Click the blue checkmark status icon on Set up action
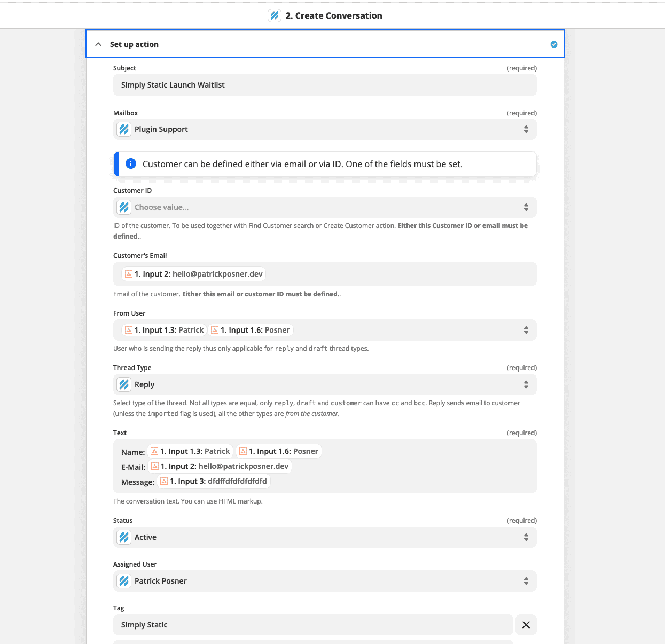Image resolution: width=665 pixels, height=644 pixels. pos(554,44)
